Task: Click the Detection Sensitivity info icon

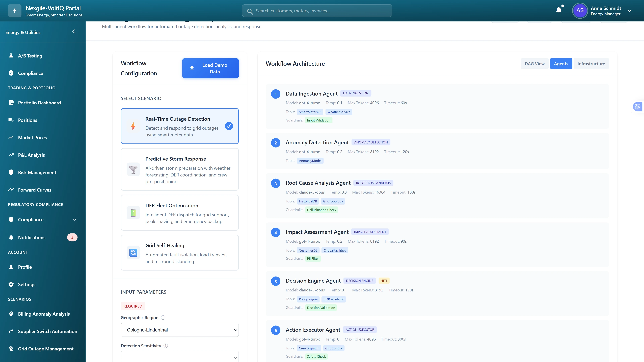Action: tap(166, 346)
